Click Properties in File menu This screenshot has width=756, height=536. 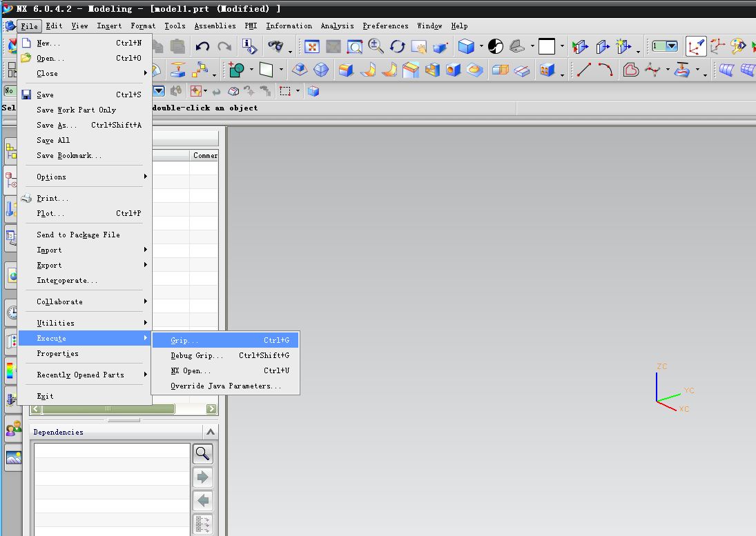[85, 353]
